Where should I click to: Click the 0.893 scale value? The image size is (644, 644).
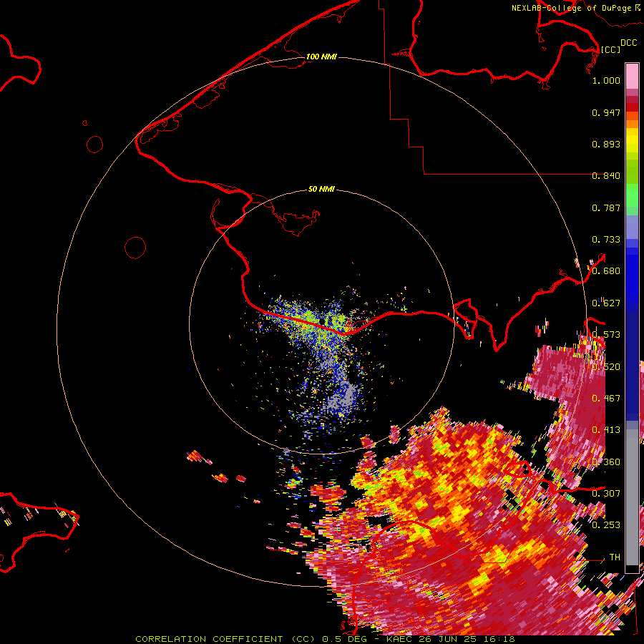[606, 144]
